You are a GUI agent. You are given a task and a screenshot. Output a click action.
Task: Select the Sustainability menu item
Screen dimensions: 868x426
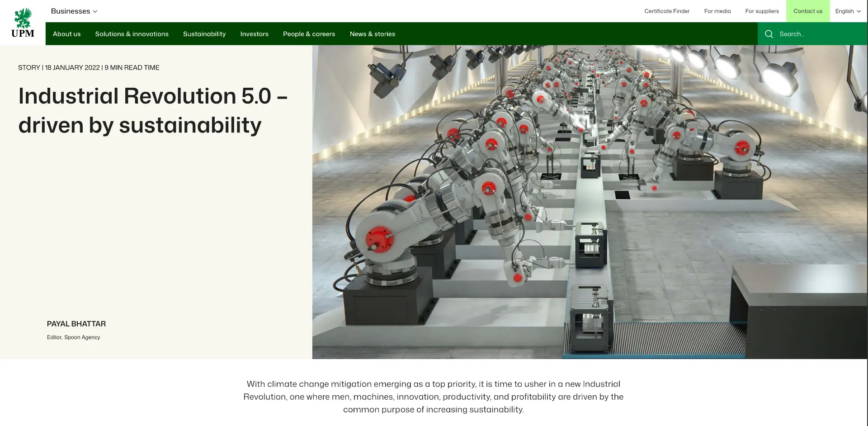[204, 34]
